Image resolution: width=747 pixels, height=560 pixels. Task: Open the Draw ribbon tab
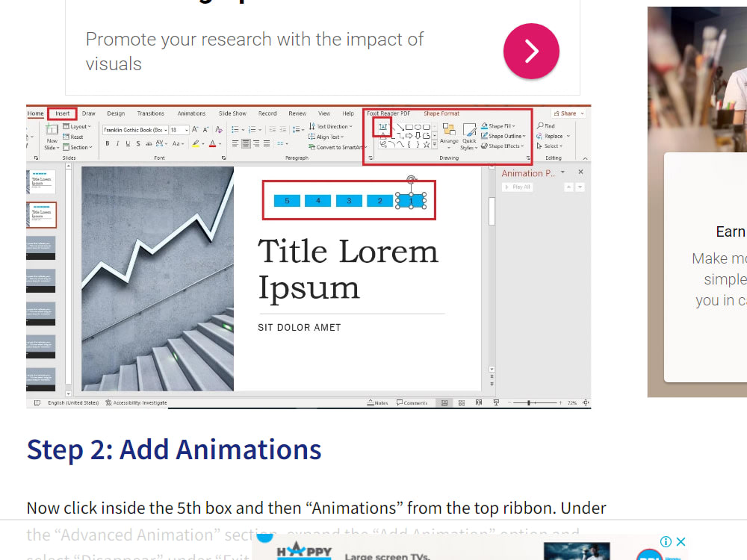[x=89, y=113]
